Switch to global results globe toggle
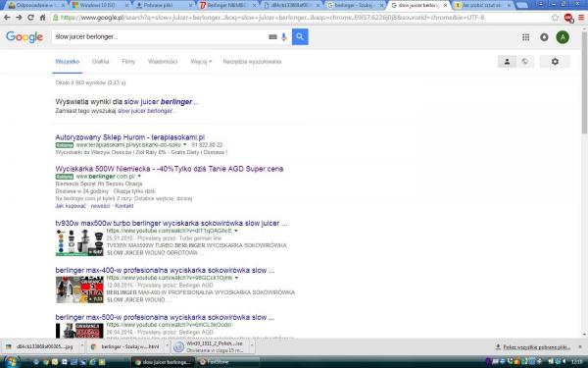The height and width of the screenshot is (368, 588). [x=524, y=62]
